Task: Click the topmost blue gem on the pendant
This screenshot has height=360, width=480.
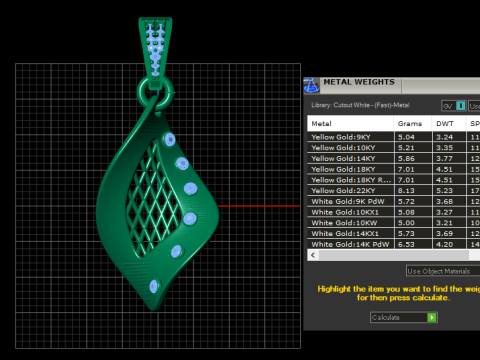Action: click(170, 139)
